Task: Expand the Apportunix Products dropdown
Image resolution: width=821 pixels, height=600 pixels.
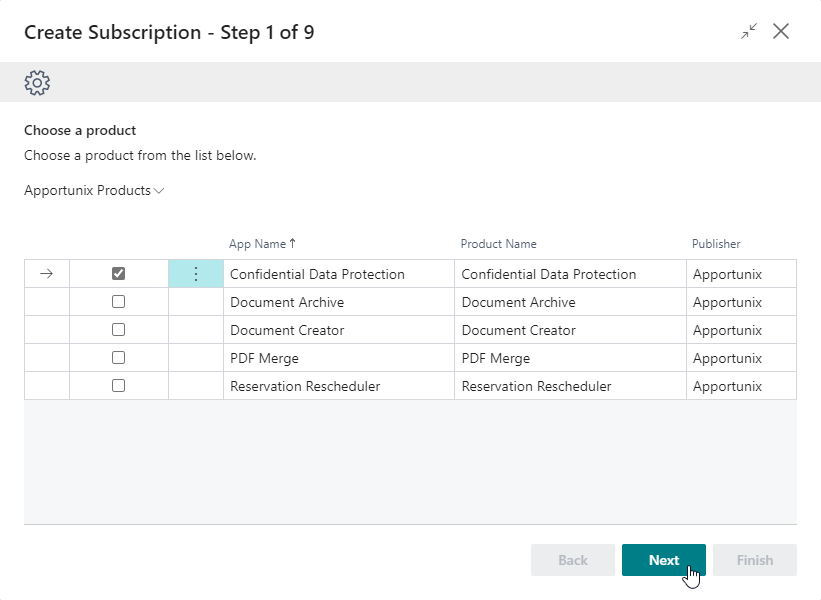Action: (x=94, y=190)
